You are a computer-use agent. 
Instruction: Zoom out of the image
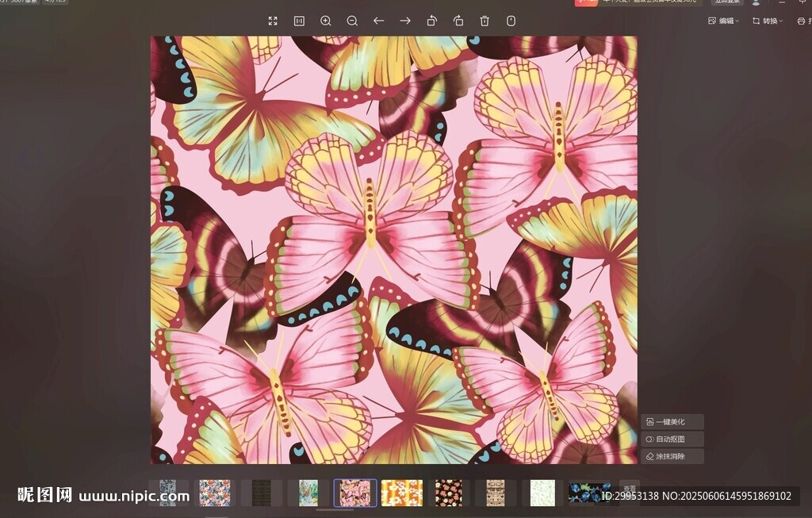pos(352,21)
